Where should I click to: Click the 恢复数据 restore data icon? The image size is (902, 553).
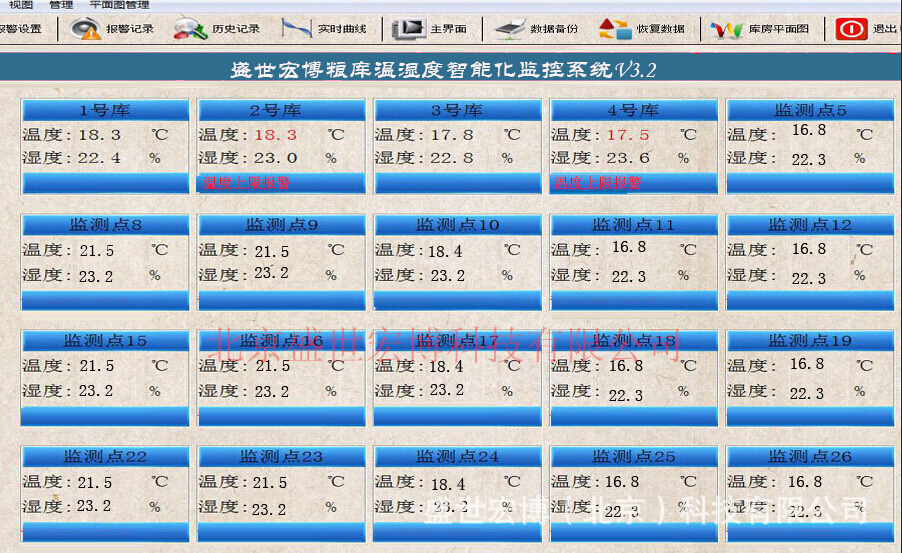(616, 28)
